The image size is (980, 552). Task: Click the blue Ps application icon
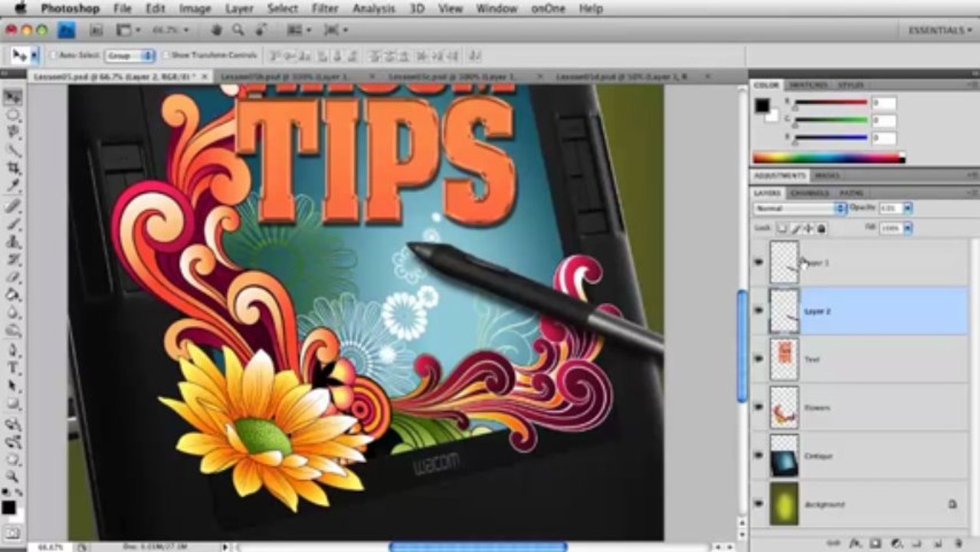tap(67, 30)
